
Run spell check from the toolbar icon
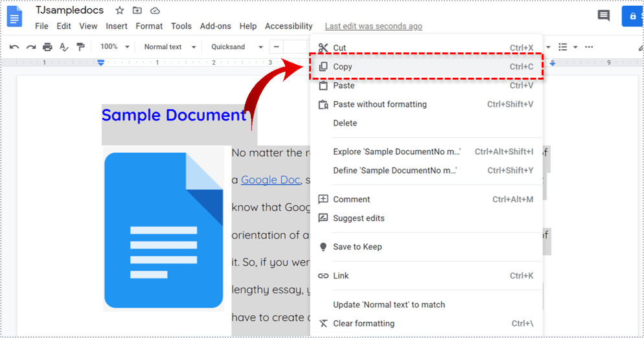64,47
